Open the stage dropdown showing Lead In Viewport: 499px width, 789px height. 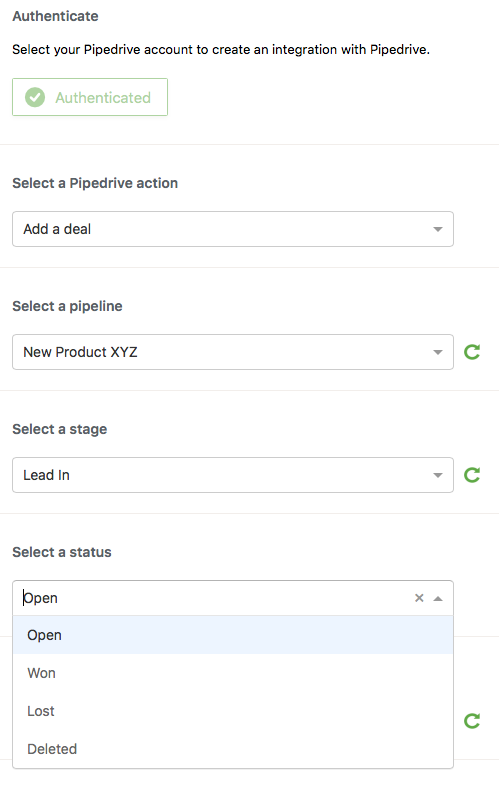point(233,475)
